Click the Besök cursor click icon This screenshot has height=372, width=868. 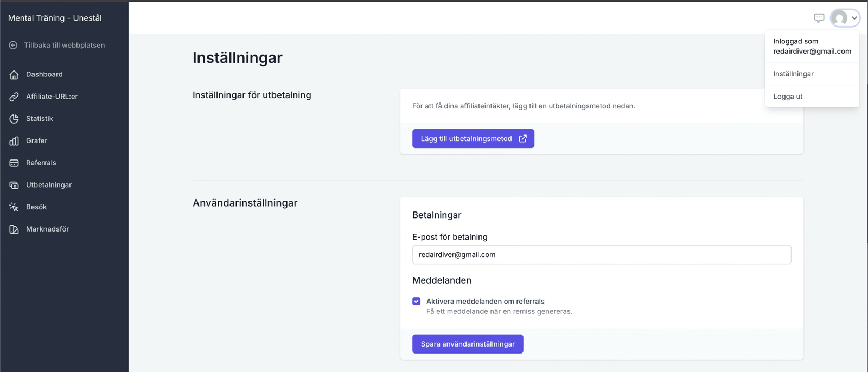pyautogui.click(x=14, y=207)
